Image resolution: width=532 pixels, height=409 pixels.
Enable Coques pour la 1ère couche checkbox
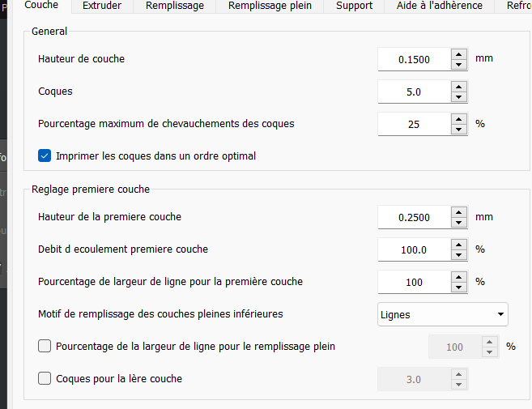pyautogui.click(x=45, y=378)
